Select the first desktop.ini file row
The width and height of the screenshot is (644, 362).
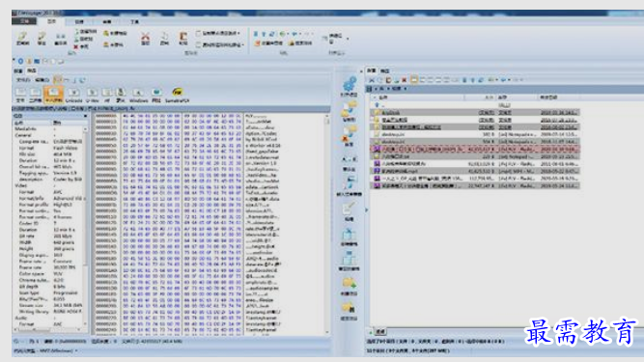(x=475, y=134)
